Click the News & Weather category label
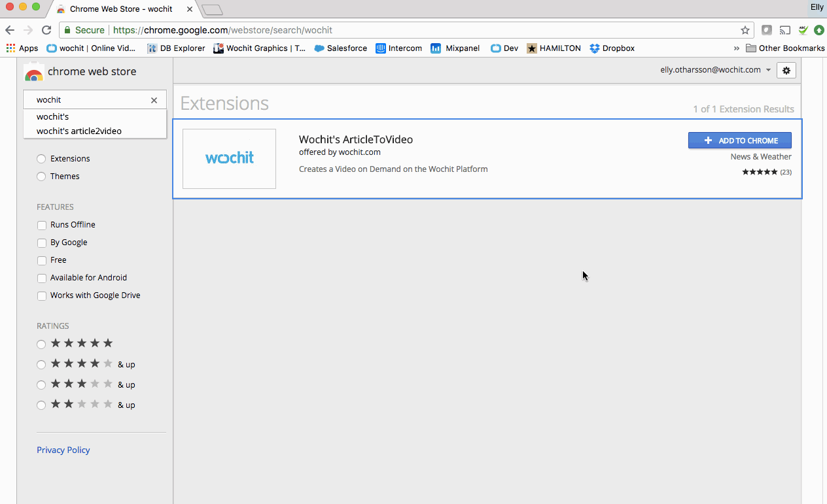Image resolution: width=827 pixels, height=504 pixels. [x=761, y=157]
